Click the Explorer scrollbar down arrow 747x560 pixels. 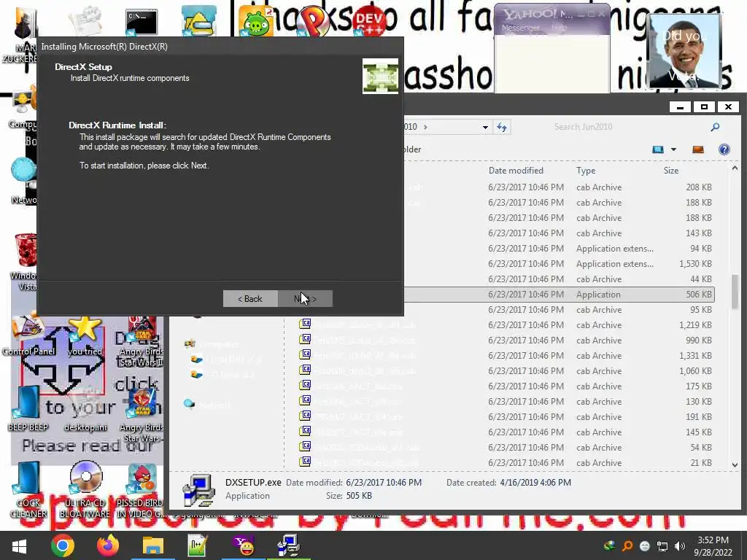(735, 464)
